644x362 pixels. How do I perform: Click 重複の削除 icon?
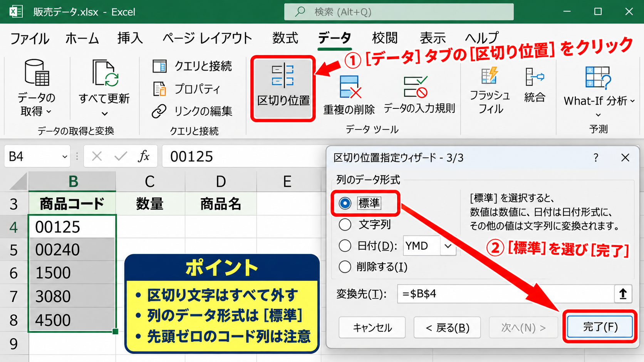350,87
